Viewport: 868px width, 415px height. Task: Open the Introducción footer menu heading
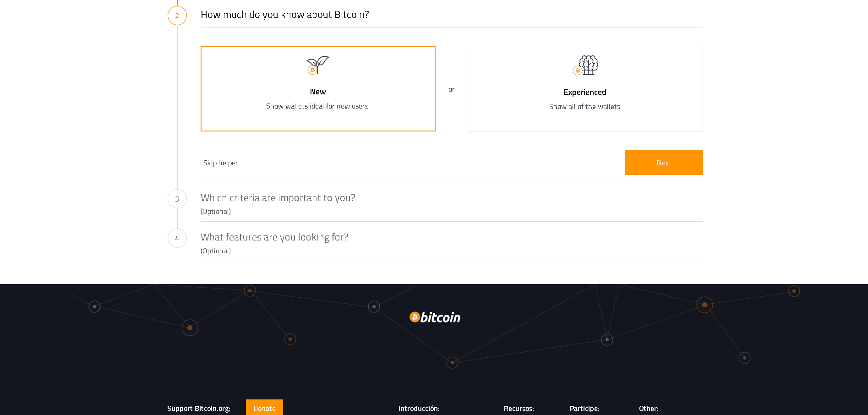coord(419,408)
